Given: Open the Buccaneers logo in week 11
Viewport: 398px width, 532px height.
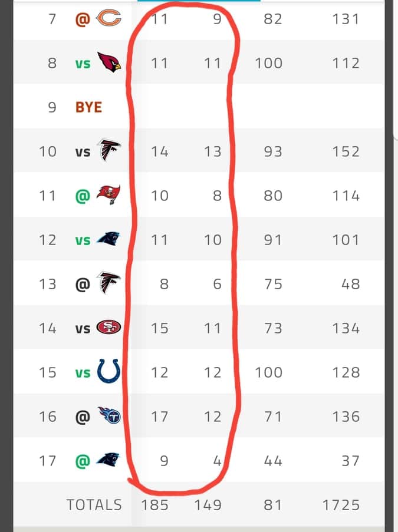Looking at the screenshot, I should (x=108, y=194).
